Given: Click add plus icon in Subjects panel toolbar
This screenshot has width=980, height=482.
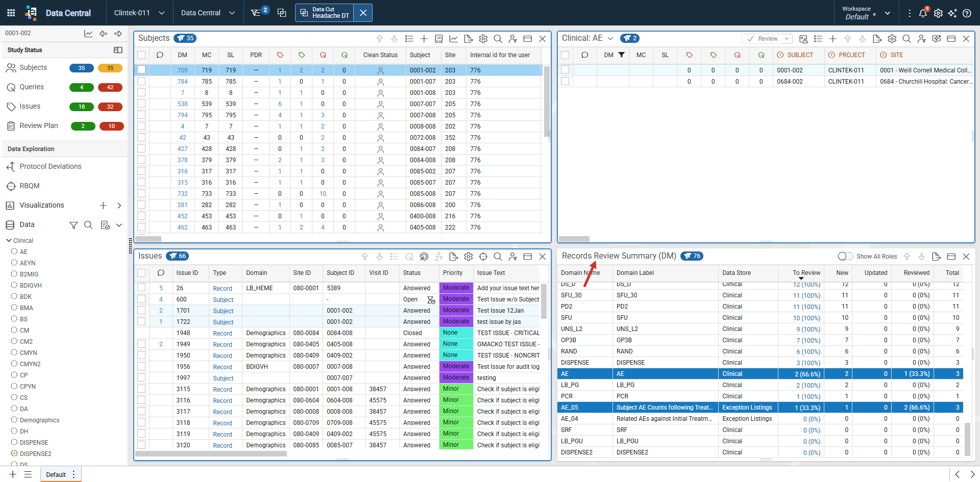Looking at the screenshot, I should 424,39.
